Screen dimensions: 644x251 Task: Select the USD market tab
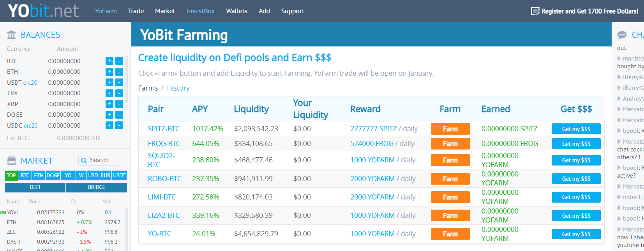[x=93, y=176]
